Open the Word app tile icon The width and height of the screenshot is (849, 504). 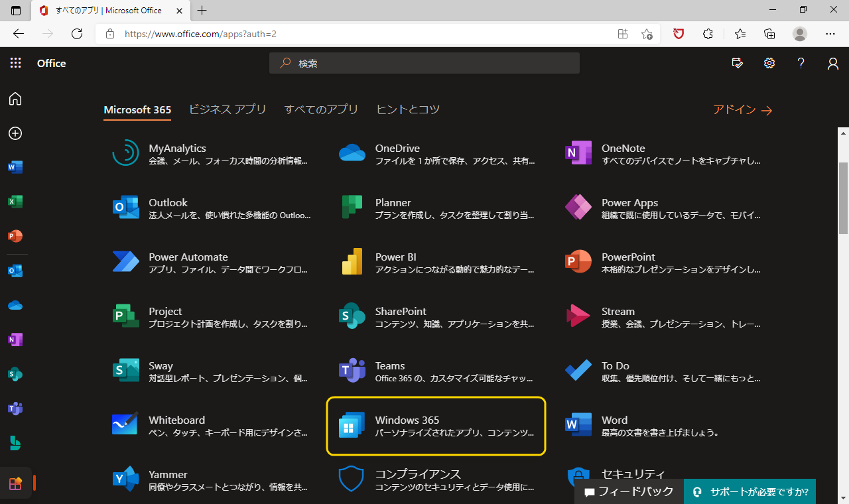[578, 424]
